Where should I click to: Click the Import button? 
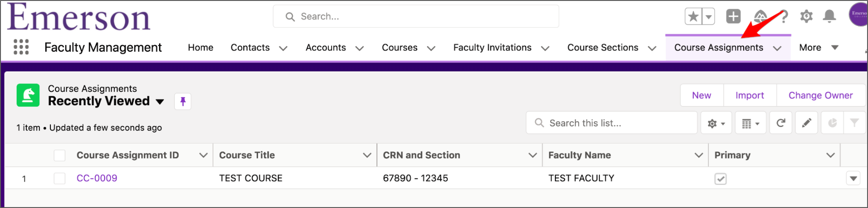(750, 95)
